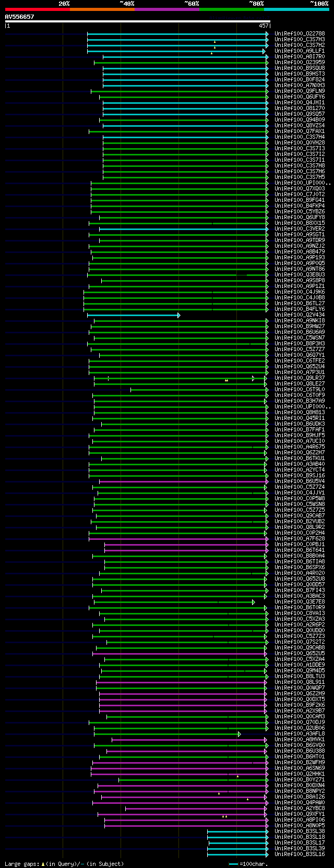Click the hit label UniRef100_A8I7R0

(300, 57)
